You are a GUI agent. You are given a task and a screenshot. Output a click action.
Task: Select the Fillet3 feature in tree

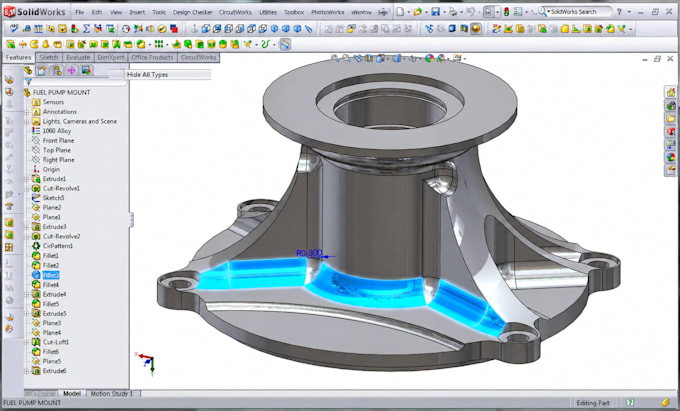pyautogui.click(x=51, y=275)
